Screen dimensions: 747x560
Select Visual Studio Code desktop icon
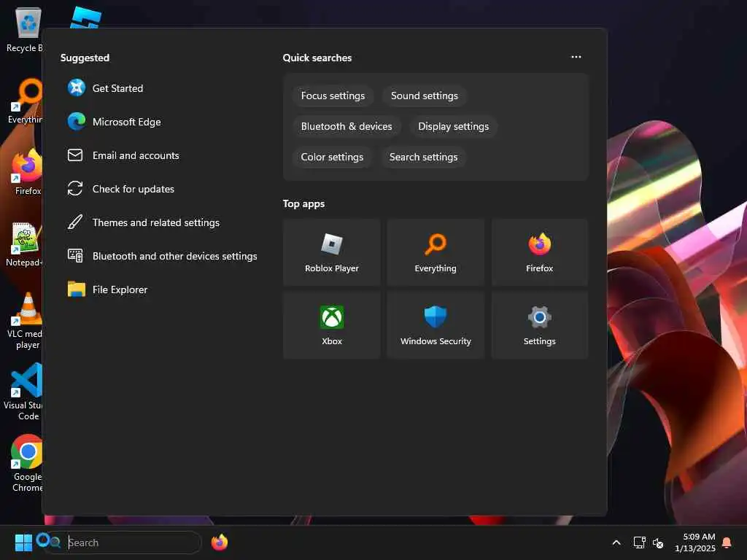24,392
